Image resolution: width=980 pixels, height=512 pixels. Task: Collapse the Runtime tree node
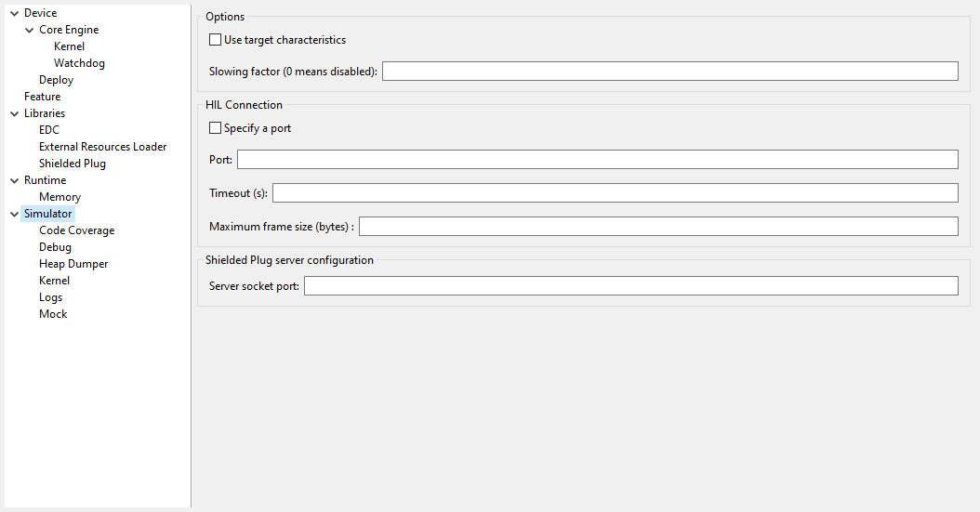14,180
